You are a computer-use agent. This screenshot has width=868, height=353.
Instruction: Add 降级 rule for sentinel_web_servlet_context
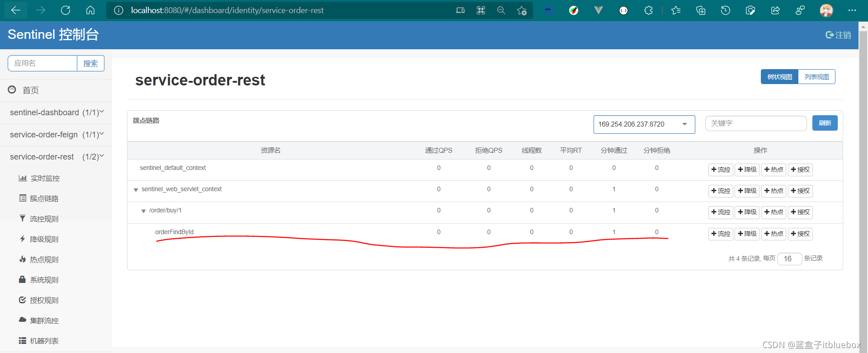(747, 191)
